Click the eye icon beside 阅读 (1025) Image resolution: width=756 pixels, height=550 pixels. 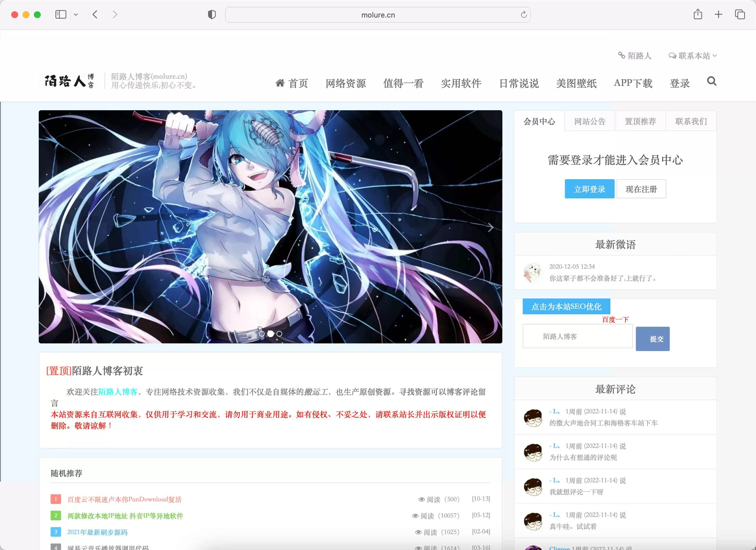pyautogui.click(x=418, y=532)
